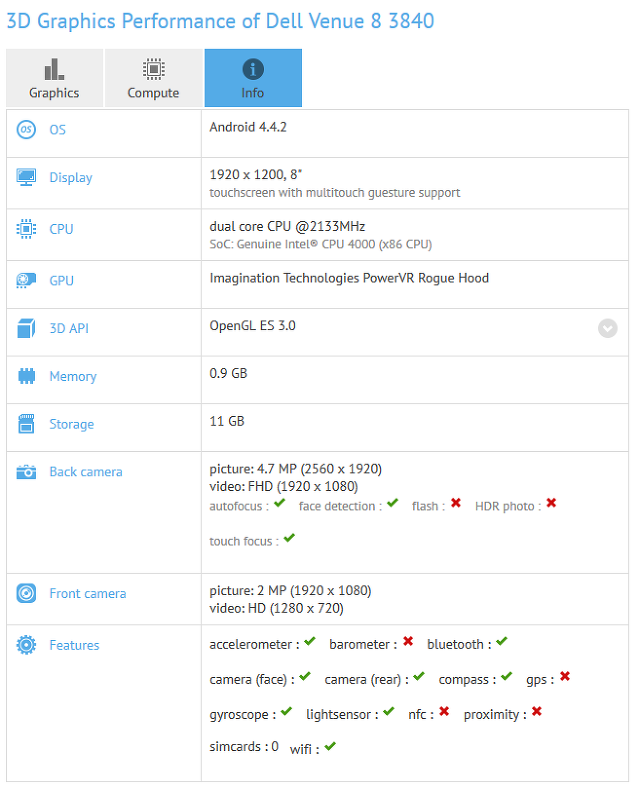640x790 pixels.
Task: Switch to the Graphics tab
Action: pos(54,78)
